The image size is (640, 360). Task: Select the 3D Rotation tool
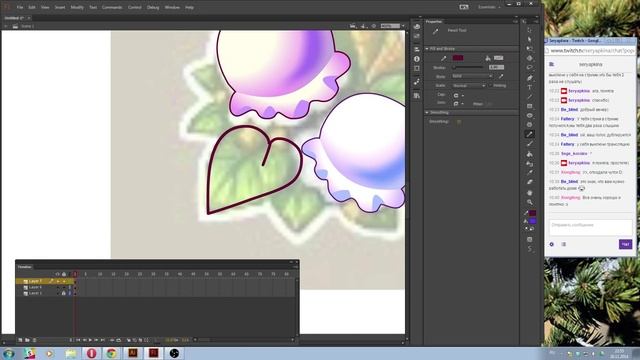coord(529,58)
